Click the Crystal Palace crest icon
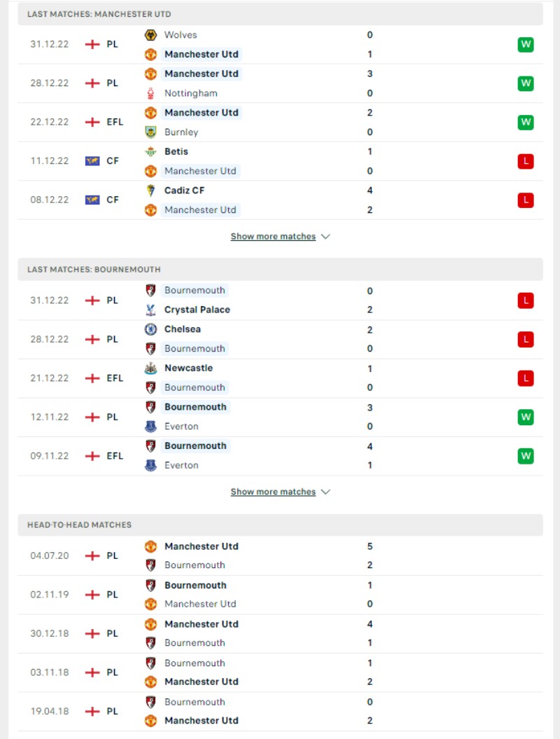This screenshot has height=739, width=560. (150, 310)
